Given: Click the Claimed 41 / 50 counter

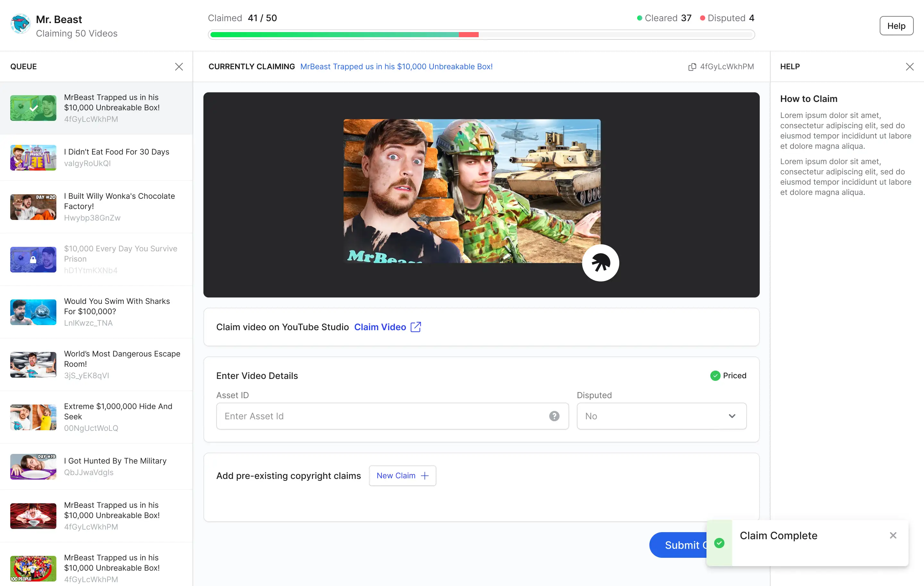Looking at the screenshot, I should click(x=242, y=18).
